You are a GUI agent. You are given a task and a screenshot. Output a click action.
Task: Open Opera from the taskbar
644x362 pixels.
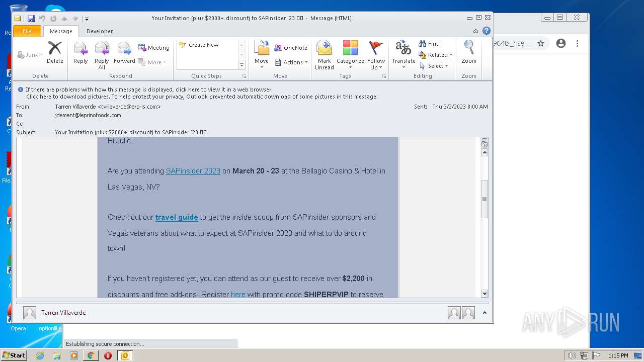108,355
